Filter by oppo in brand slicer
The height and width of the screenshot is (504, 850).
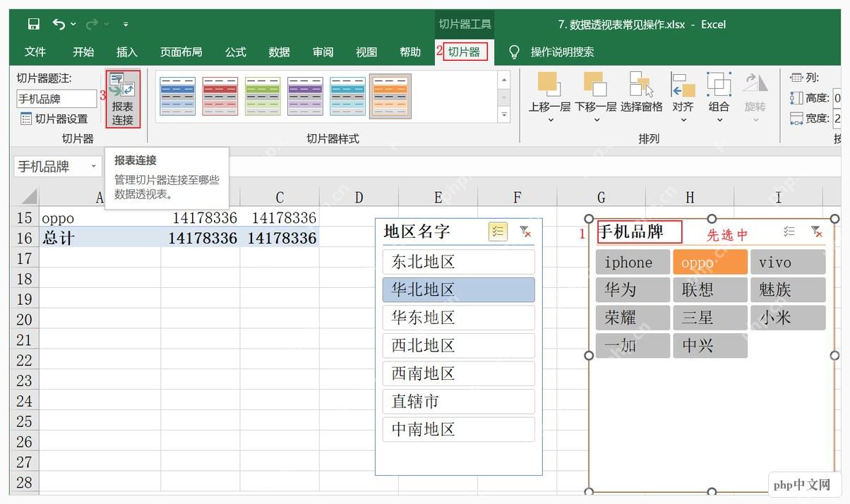[x=710, y=262]
